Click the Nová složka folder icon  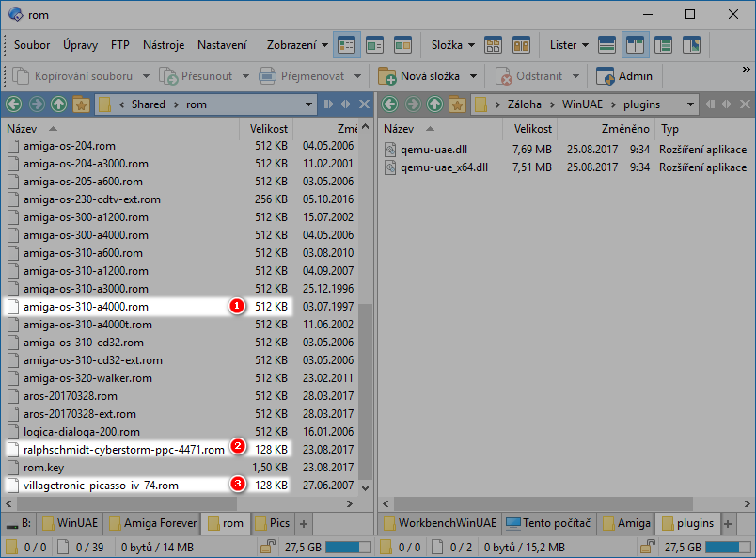(386, 75)
